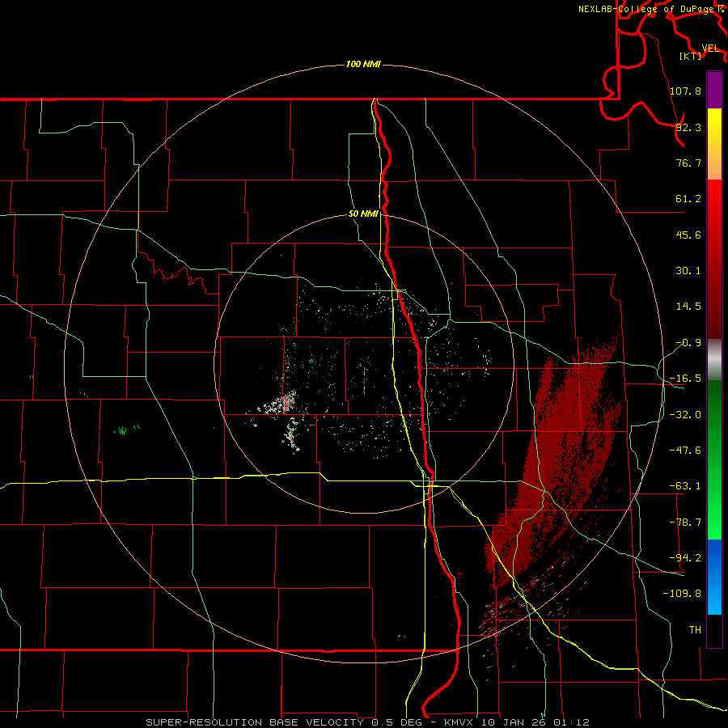Screen dimensions: 728x728
Task: Click the -0.9 velocity scale value
Action: (x=688, y=343)
